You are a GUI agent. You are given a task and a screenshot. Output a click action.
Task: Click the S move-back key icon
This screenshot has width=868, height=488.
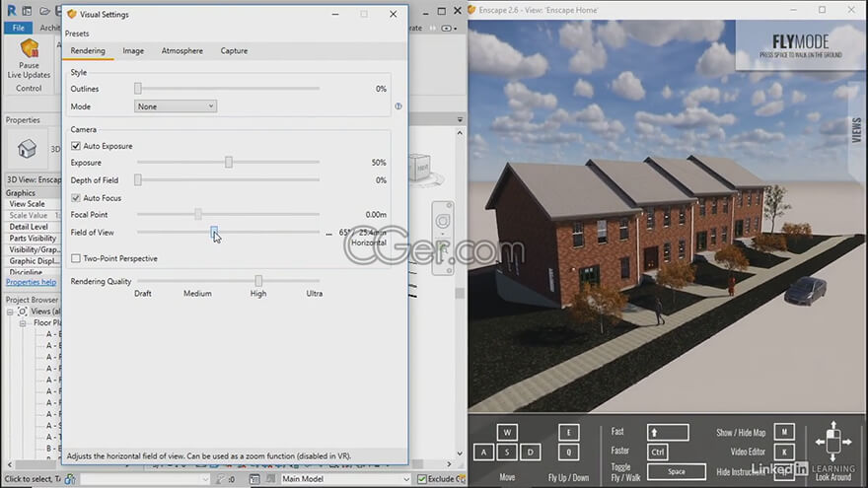point(507,453)
